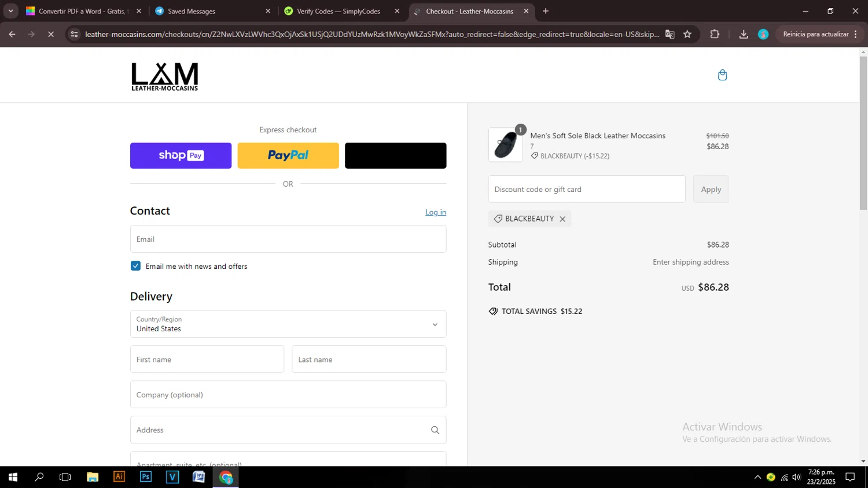The width and height of the screenshot is (868, 488).
Task: Open the tab search dropdown arrow
Action: pyautogui.click(x=10, y=11)
